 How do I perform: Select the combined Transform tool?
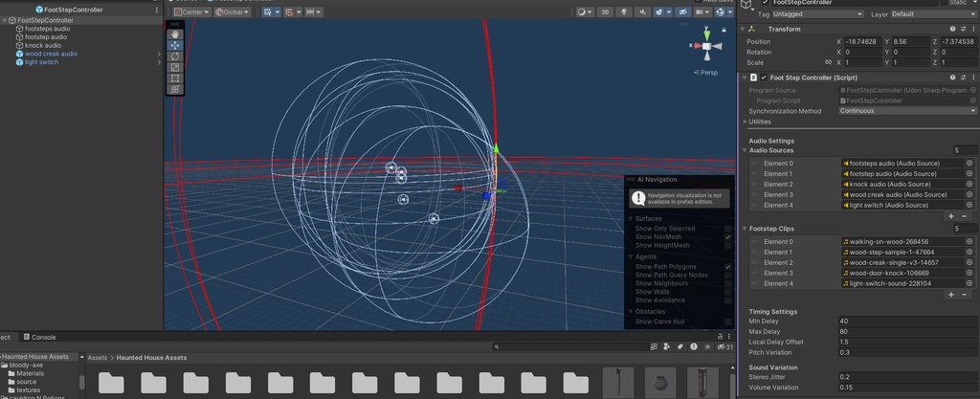pyautogui.click(x=176, y=89)
